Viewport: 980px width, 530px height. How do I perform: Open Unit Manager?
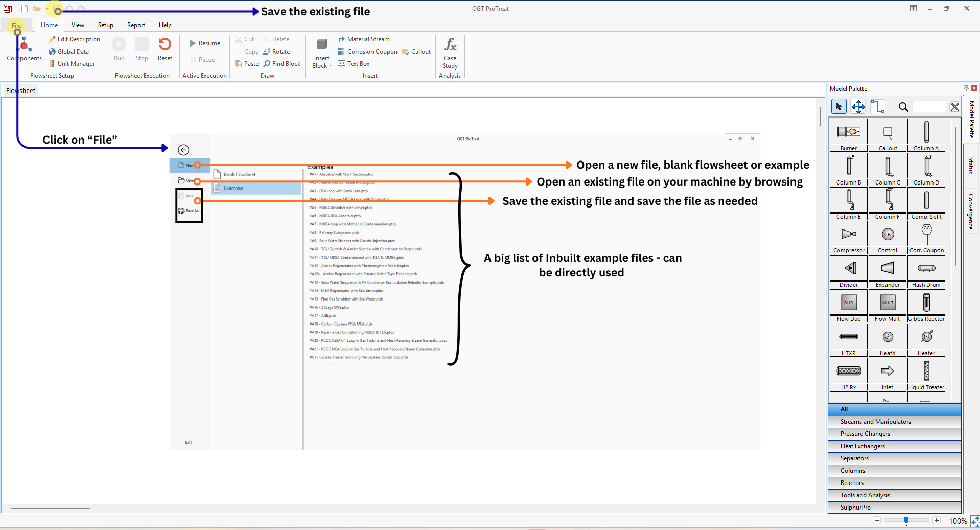tap(72, 64)
